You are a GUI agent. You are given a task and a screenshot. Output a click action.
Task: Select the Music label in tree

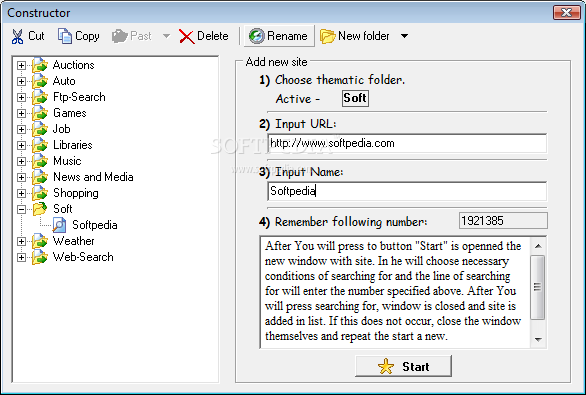click(x=67, y=161)
